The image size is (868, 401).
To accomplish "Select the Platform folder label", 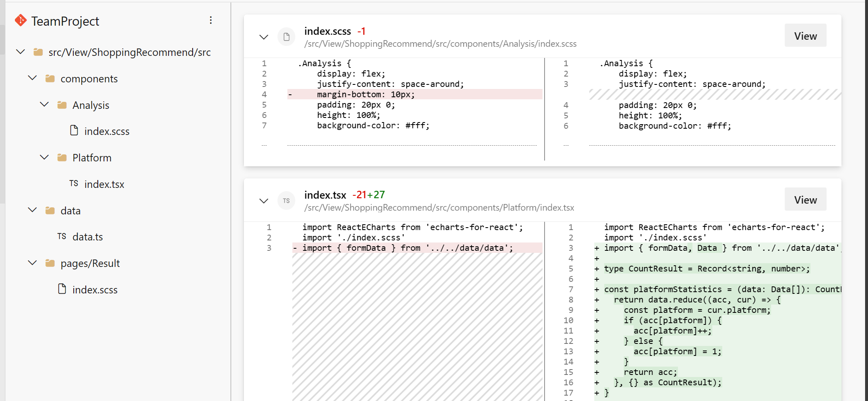I will click(x=92, y=158).
